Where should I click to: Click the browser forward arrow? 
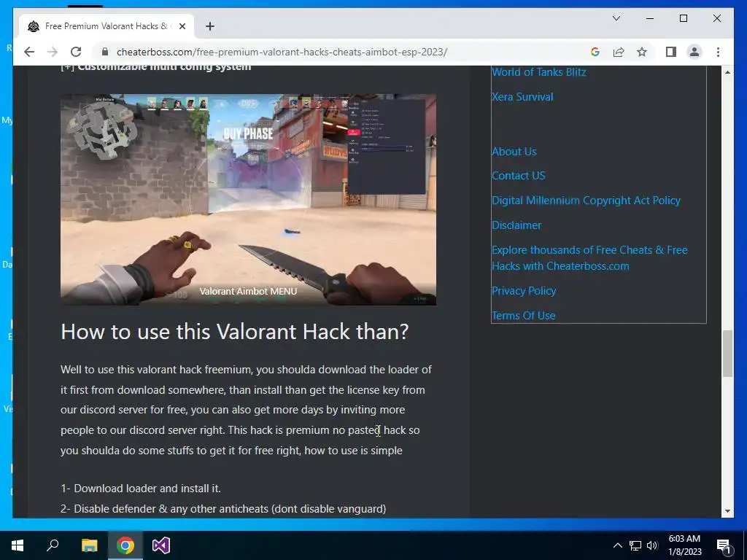53,52
